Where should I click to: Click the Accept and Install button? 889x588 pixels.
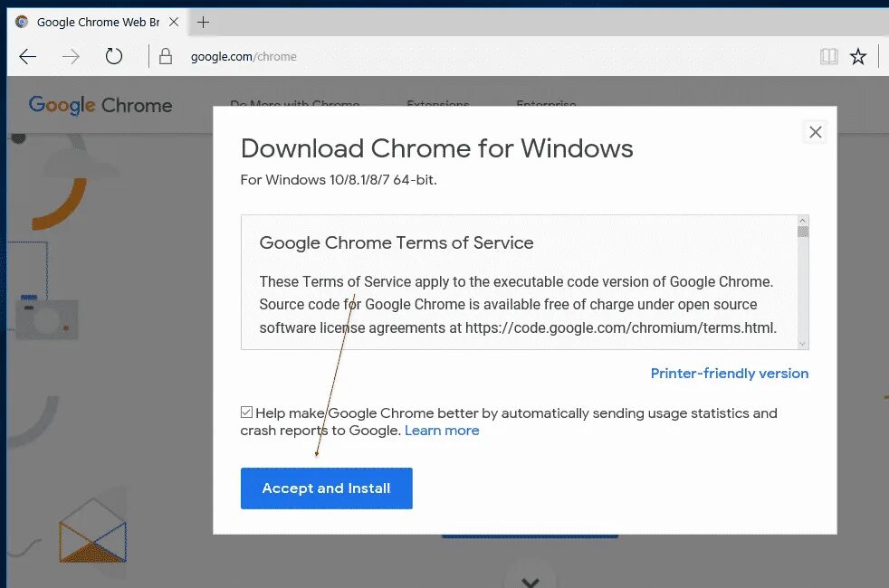[x=327, y=488]
